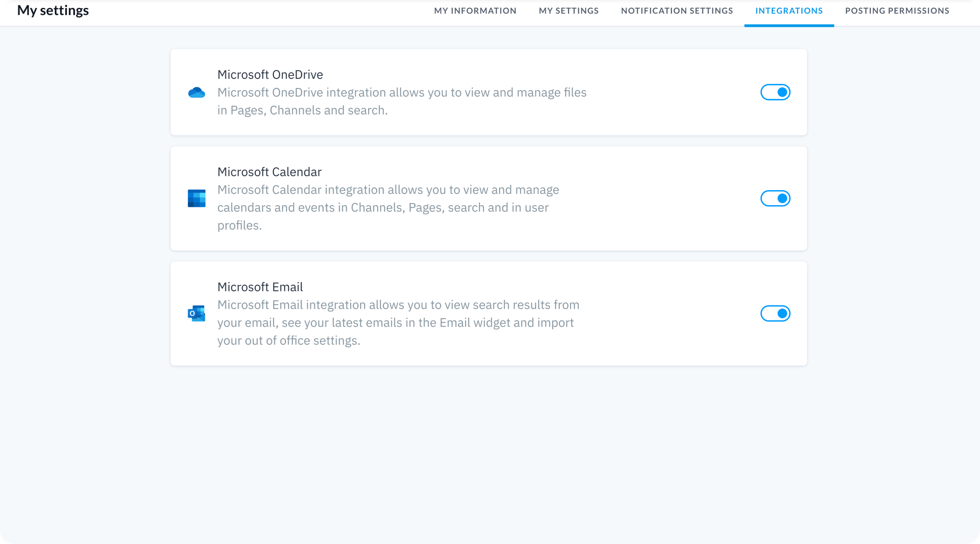Disable the Microsoft OneDrive integration
This screenshot has width=980, height=544.
pyautogui.click(x=776, y=91)
